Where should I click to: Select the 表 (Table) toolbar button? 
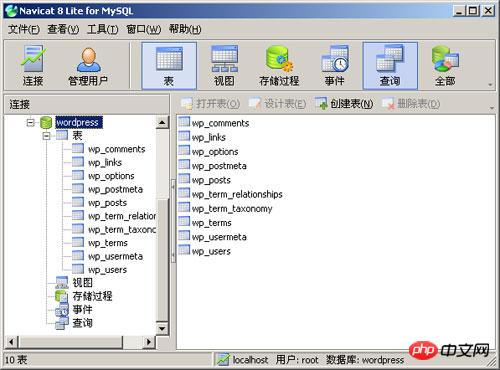point(169,66)
